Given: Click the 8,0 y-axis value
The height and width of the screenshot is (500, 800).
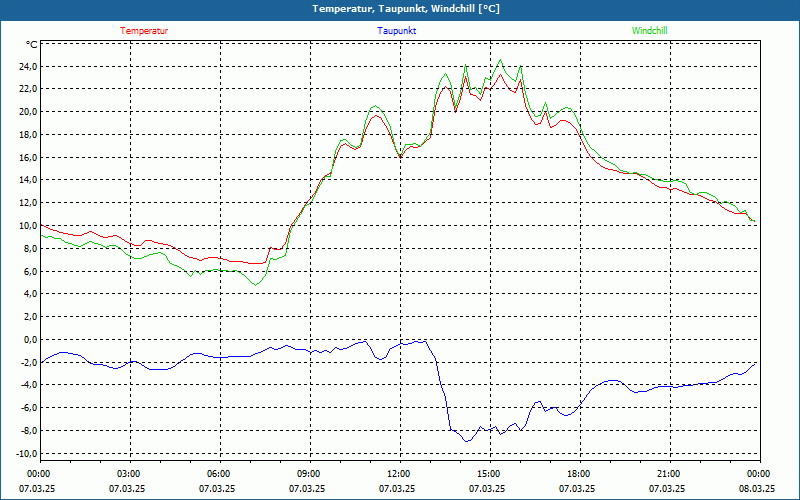Looking at the screenshot, I should [30, 248].
